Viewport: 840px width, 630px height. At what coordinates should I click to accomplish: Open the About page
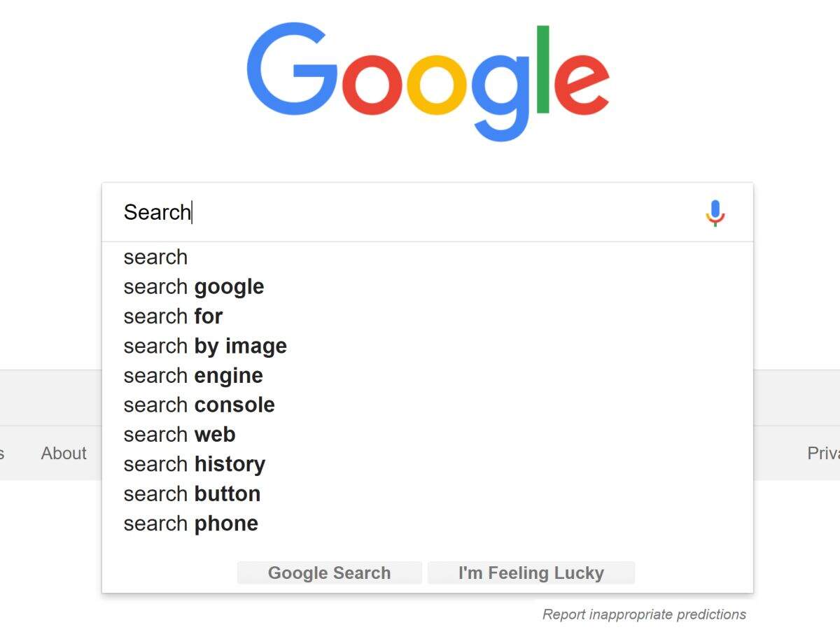63,454
